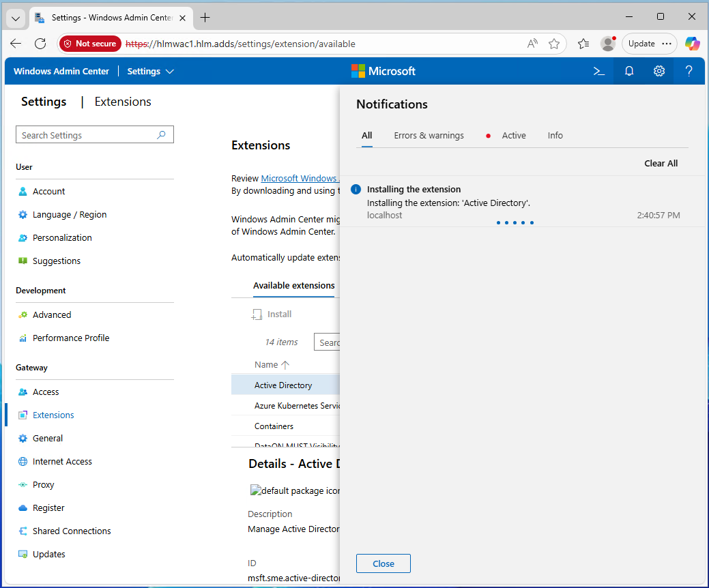Click the notifications bell icon
Screen dimensions: 709x588
pos(629,71)
